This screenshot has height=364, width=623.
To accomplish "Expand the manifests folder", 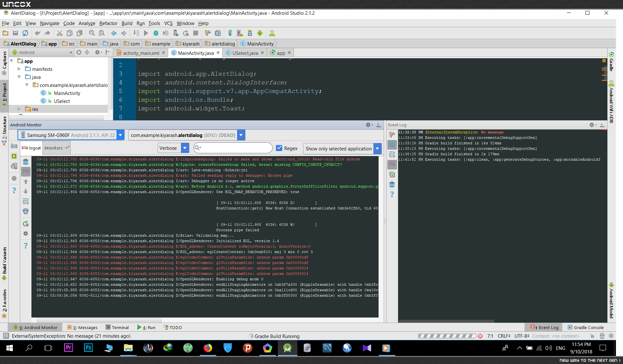I will 19,69.
